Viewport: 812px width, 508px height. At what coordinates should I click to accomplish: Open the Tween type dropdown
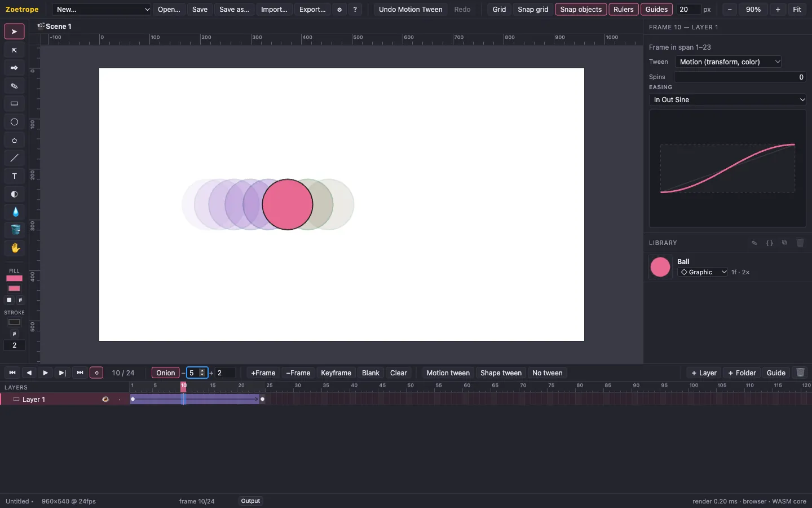[x=729, y=62]
